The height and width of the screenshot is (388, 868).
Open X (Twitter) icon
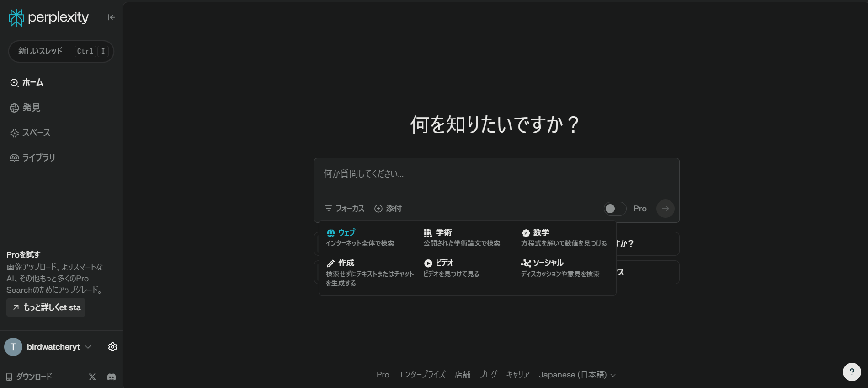(x=92, y=377)
